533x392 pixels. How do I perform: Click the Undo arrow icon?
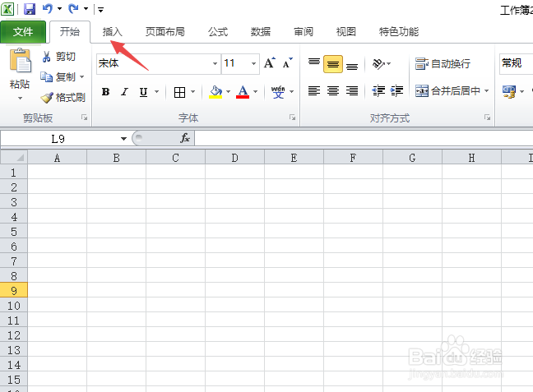(x=48, y=8)
